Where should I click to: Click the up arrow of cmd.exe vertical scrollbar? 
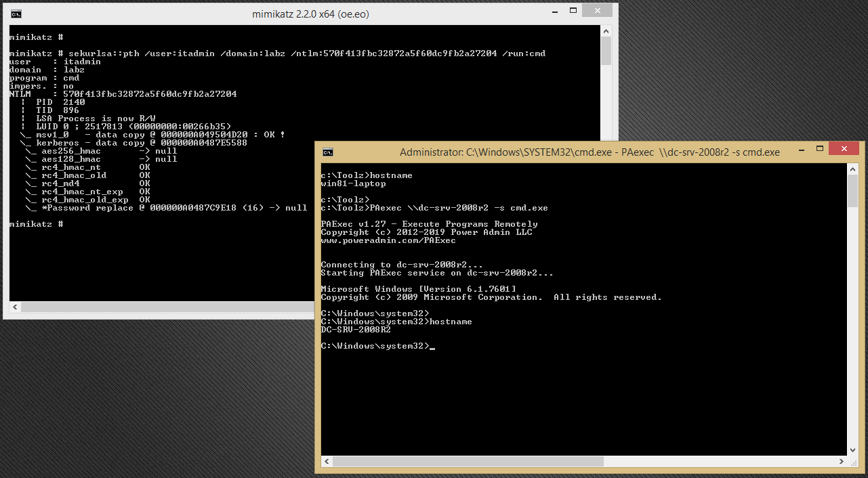pos(854,170)
